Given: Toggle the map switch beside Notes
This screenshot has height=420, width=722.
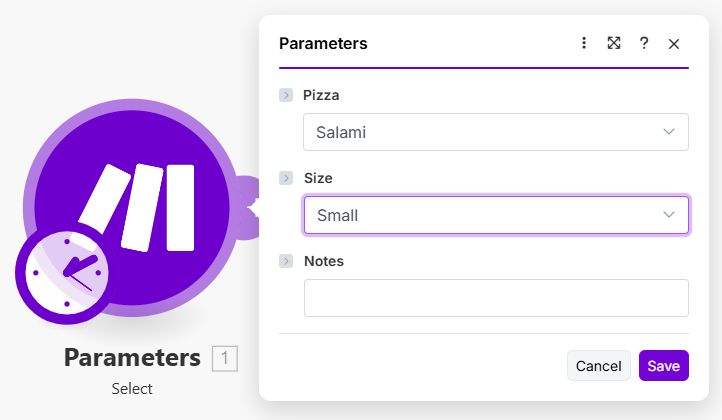Looking at the screenshot, I should point(286,261).
